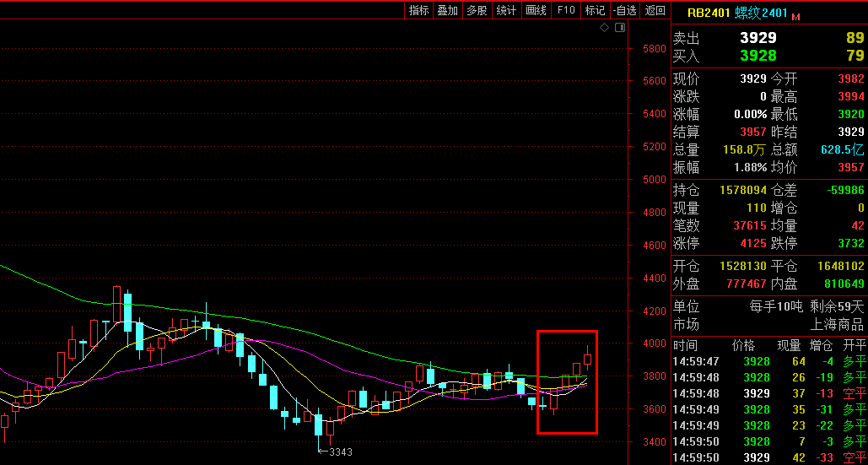Click the 开平 column header

855,345
